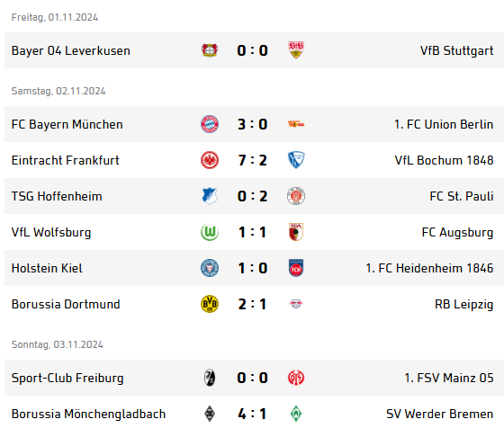Select the 1. FSV Mainz 05 crest
504x437 pixels.
(296, 378)
